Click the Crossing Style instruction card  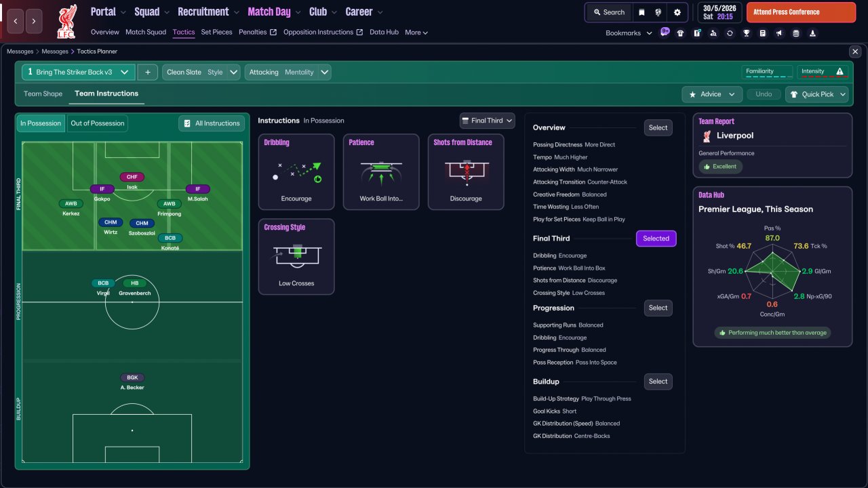coord(296,256)
